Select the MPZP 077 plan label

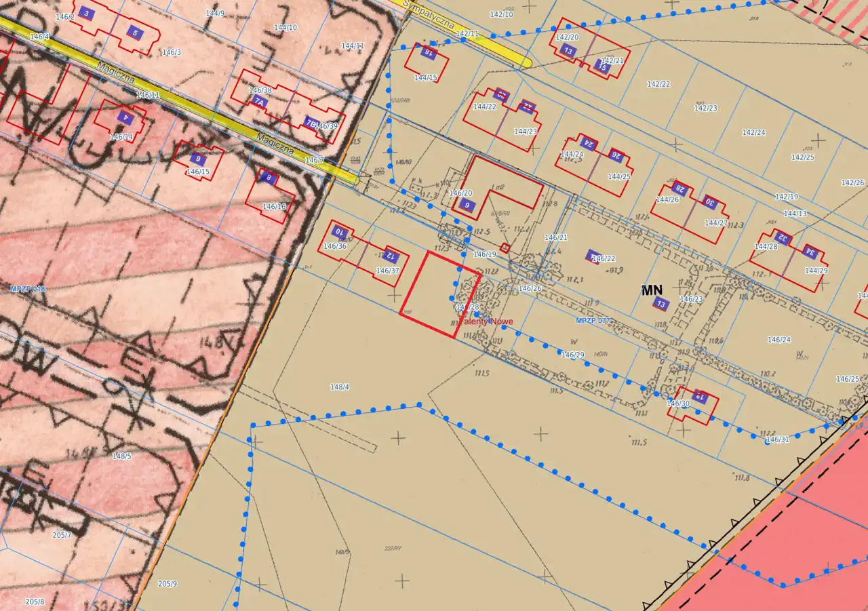tap(593, 320)
